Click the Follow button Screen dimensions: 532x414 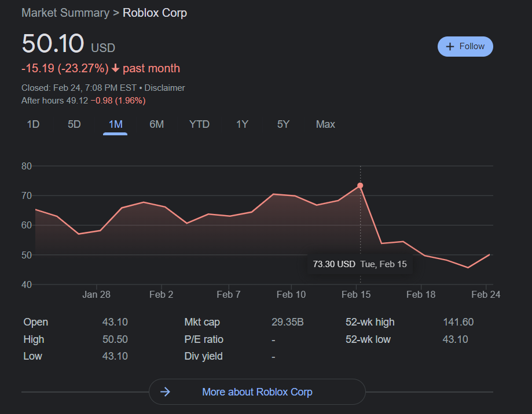tap(465, 46)
